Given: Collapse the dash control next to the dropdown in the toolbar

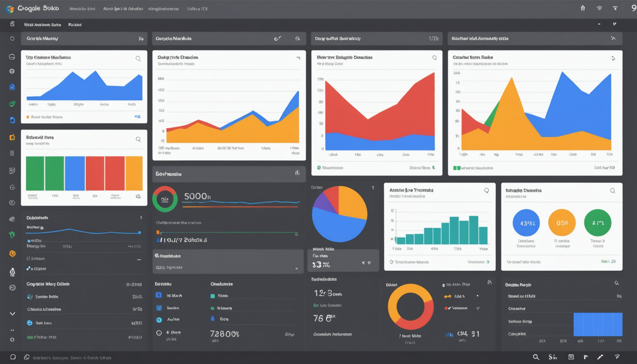Looking at the screenshot, I should 599,24.
